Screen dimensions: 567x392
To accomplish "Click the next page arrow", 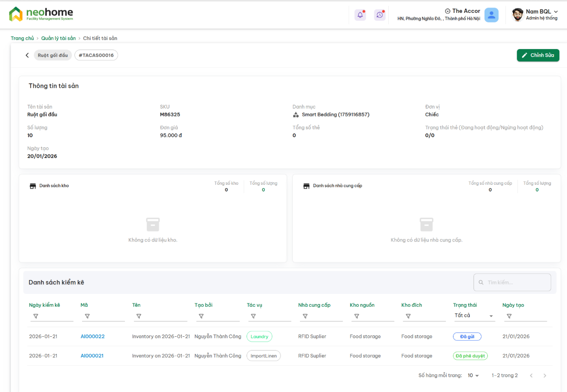I will point(545,375).
